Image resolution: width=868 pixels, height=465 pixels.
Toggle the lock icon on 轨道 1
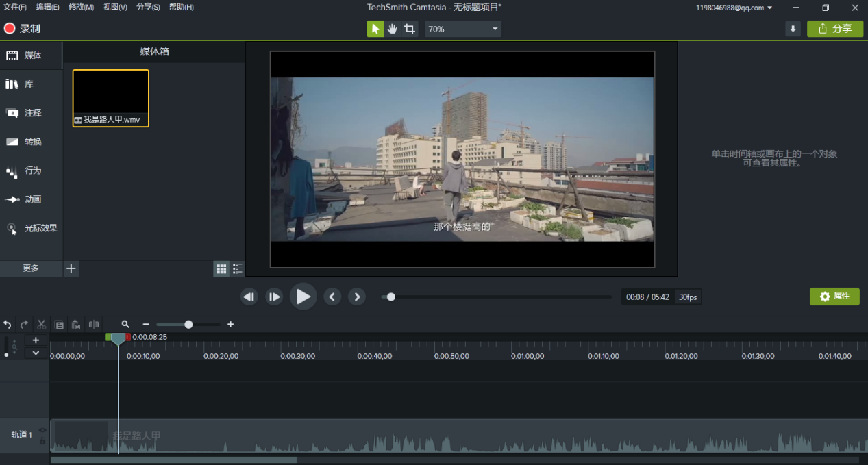42,441
